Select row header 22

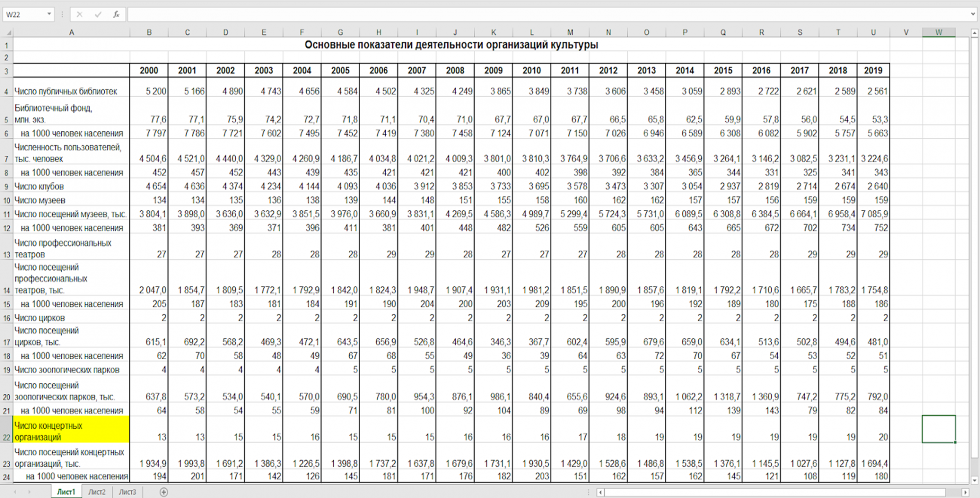point(6,429)
